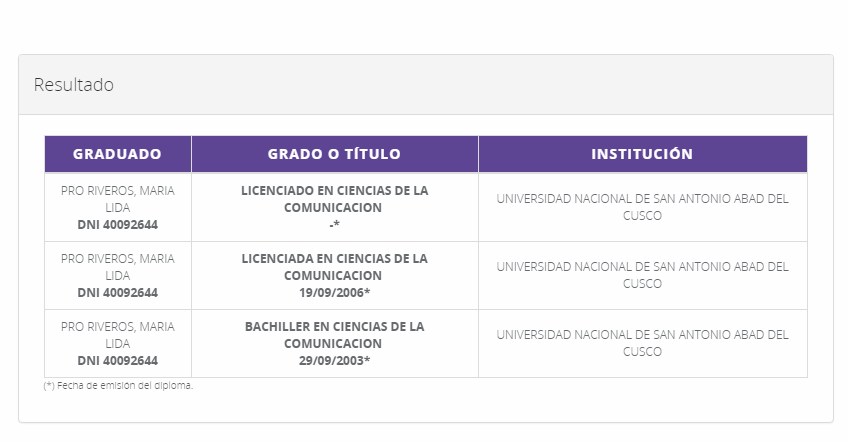Screen dimensions: 848x442
Task: Select the graduate name in the Bachiller row
Action: click(117, 334)
